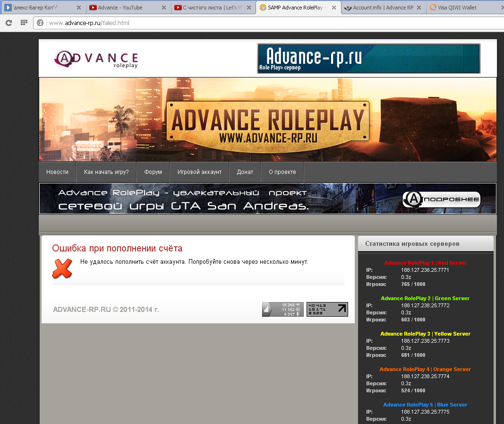
Task: Close the Account info tab
Action: (x=419, y=8)
